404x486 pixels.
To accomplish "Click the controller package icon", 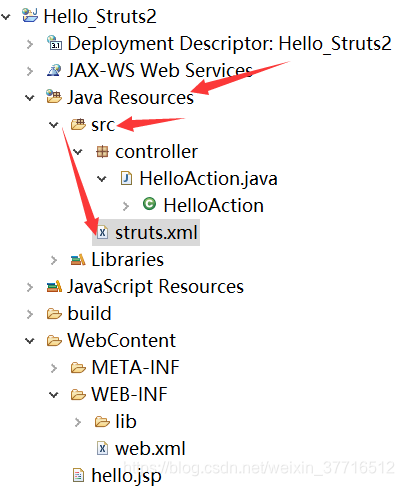I will point(102,151).
